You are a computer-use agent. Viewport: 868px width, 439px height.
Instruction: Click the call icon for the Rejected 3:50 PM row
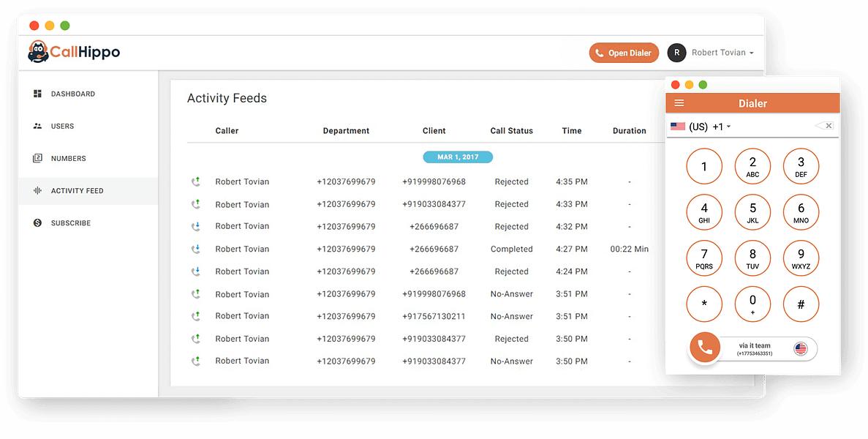[196, 338]
